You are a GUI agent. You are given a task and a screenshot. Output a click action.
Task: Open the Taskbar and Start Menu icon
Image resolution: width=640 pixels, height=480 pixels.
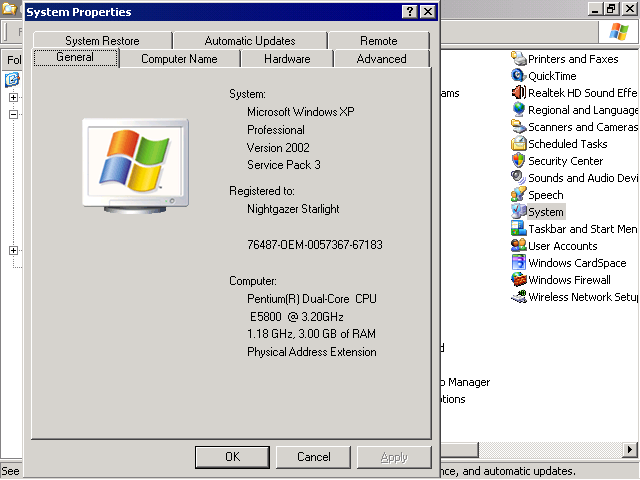(x=518, y=229)
